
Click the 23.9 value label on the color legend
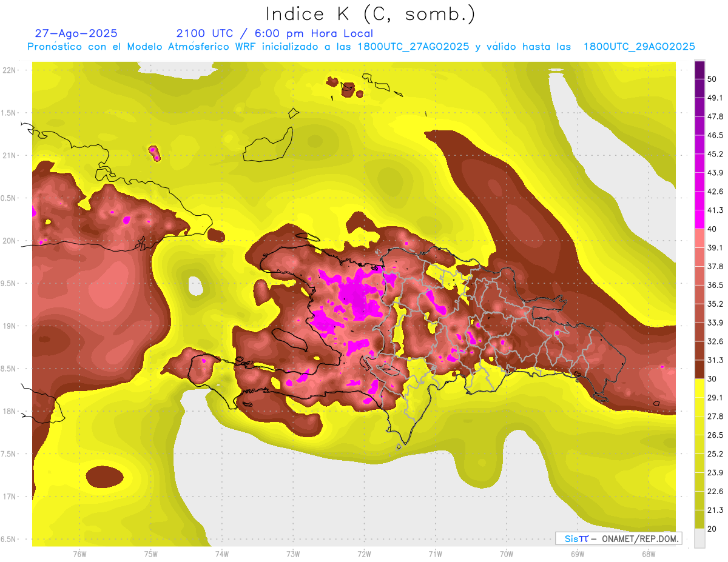pos(715,472)
